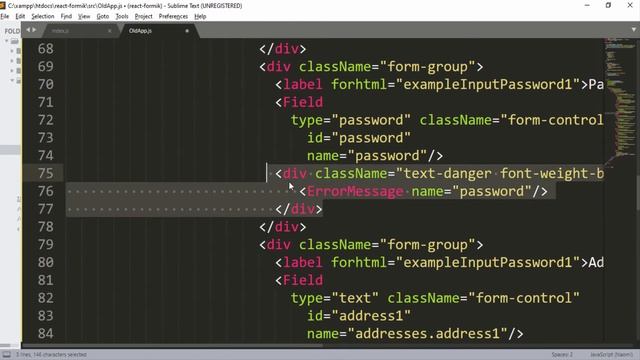
Task: Open the Selection menu
Action: [x=43, y=16]
